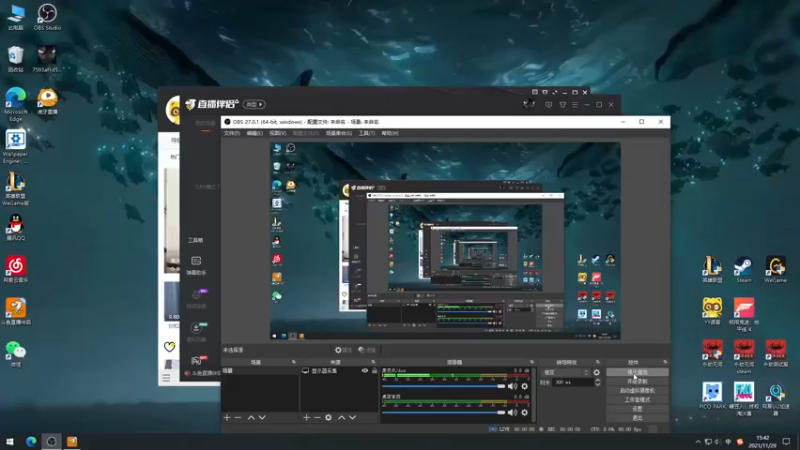Open Recycle Bin desktop icon

(x=15, y=59)
